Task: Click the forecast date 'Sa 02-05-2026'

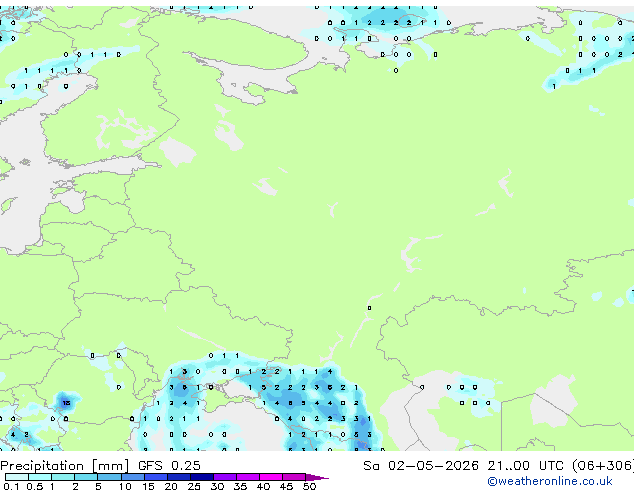Action: coord(421,466)
